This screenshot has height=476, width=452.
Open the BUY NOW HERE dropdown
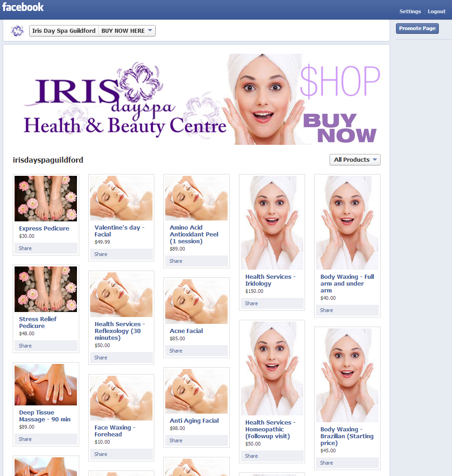pos(127,31)
